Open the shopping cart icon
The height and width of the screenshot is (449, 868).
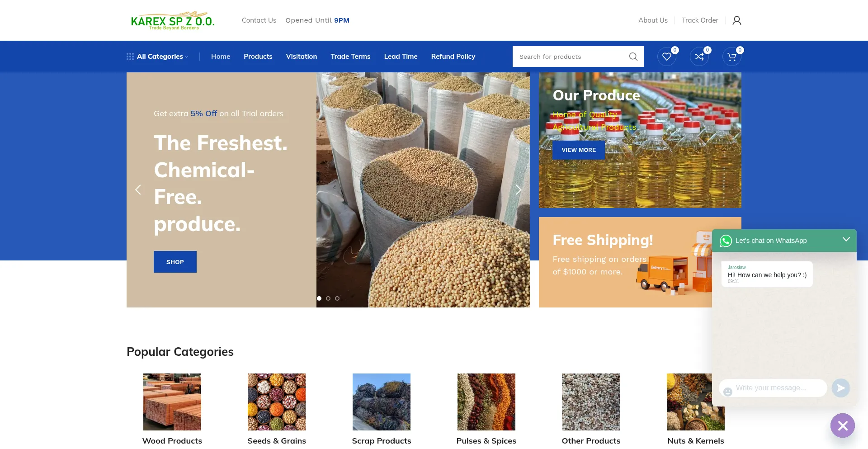pos(731,57)
